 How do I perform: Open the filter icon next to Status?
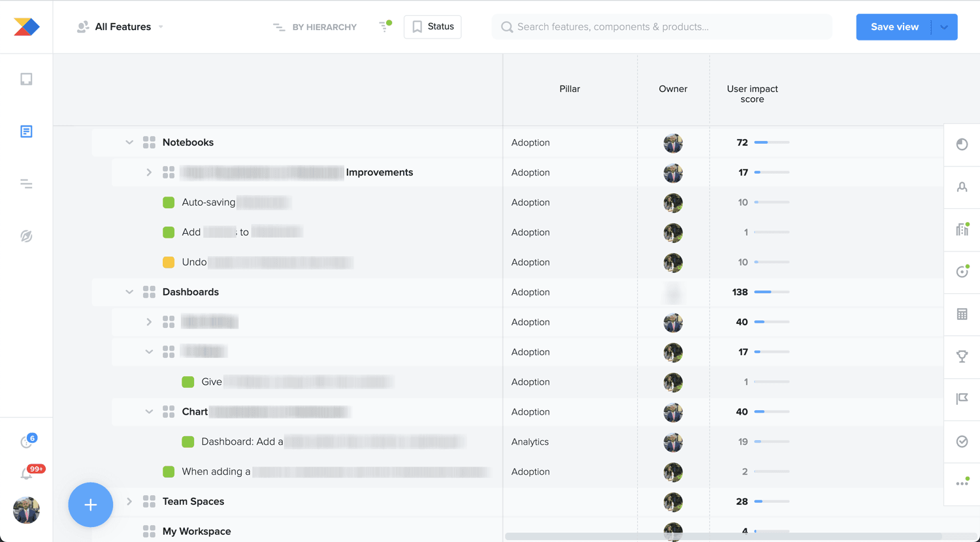pos(385,27)
